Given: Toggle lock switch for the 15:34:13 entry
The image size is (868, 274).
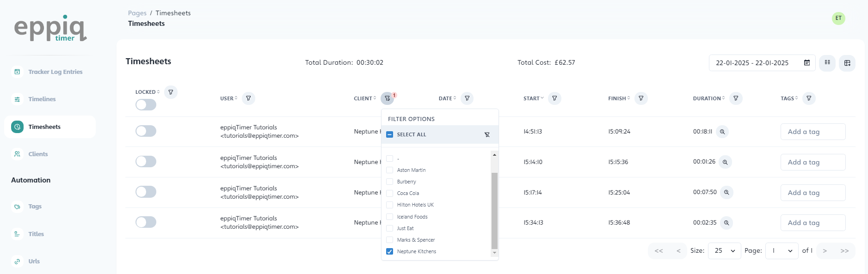Looking at the screenshot, I should (x=146, y=222).
